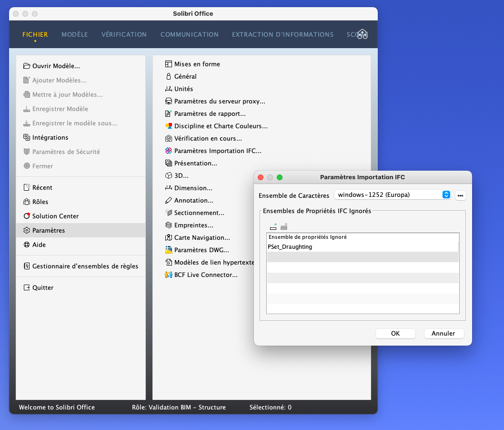Click the Empreintes layers icon
This screenshot has height=430, width=504.
pyautogui.click(x=169, y=225)
